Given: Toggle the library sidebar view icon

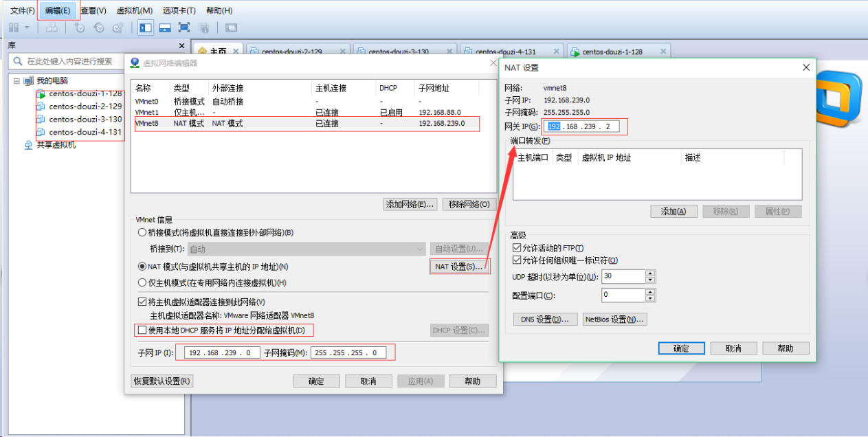Looking at the screenshot, I should point(146,27).
